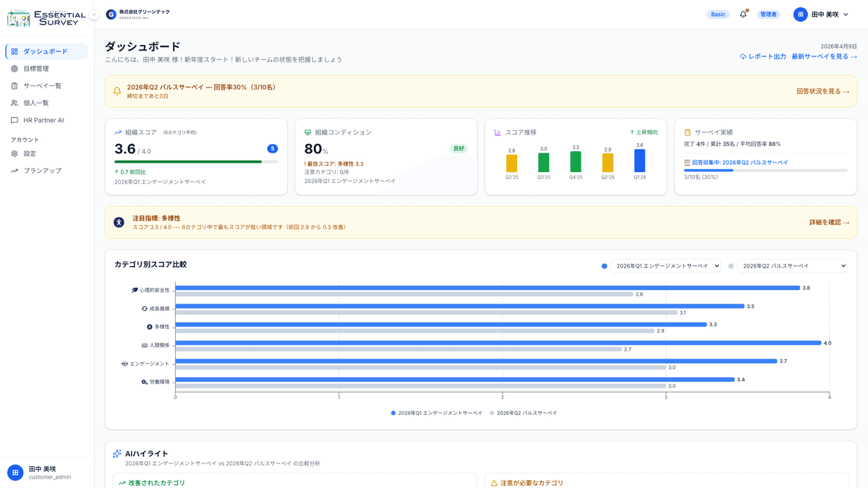Screen dimensions: 868x488
Task: Click レポート出力 link
Action: (x=762, y=56)
